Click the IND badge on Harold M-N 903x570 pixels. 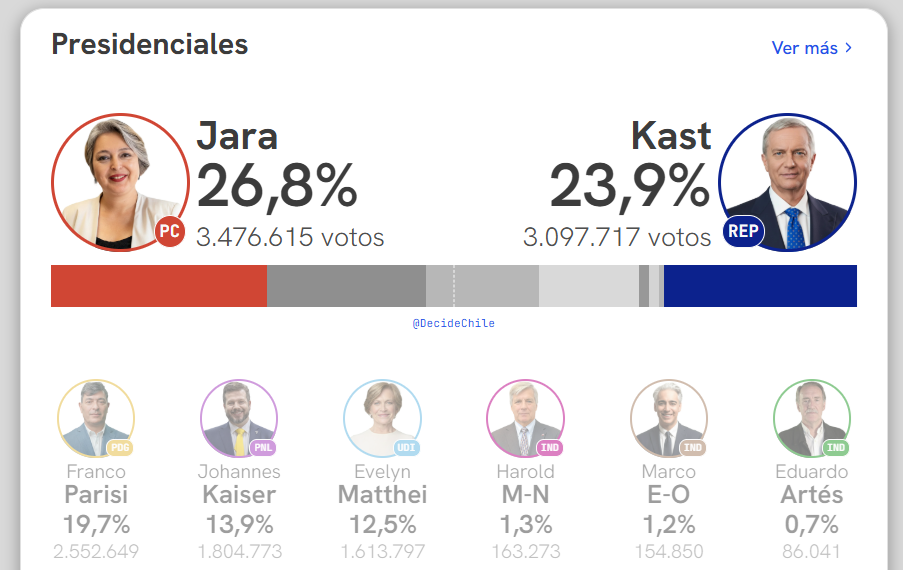549,447
